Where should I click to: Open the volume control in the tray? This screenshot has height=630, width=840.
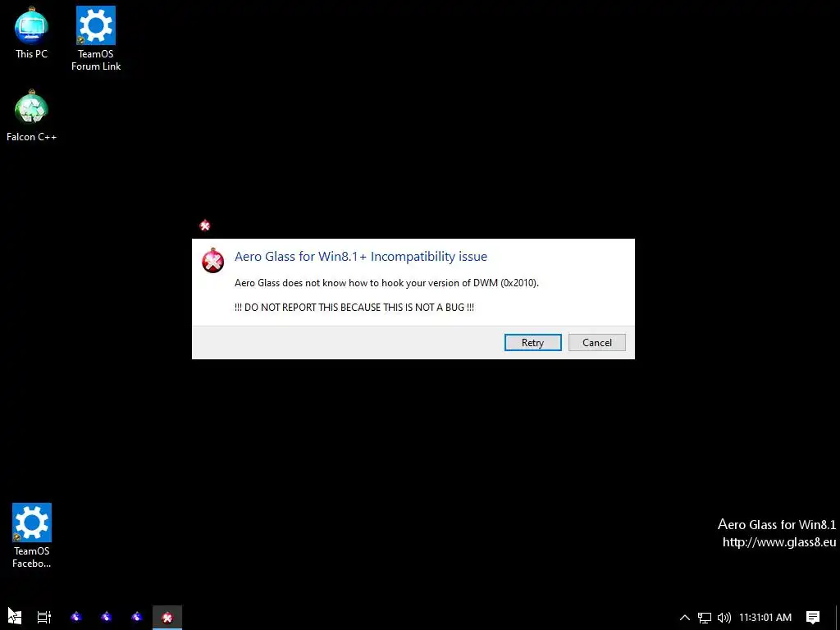(724, 618)
